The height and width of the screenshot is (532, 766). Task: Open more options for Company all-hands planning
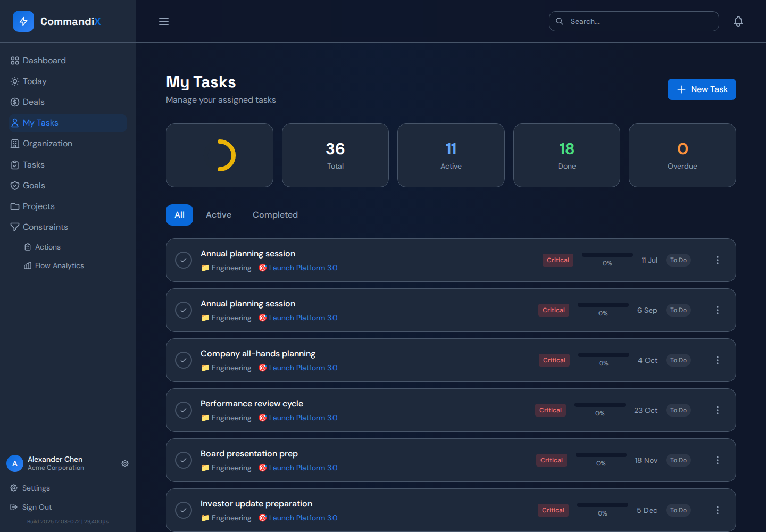coord(718,360)
